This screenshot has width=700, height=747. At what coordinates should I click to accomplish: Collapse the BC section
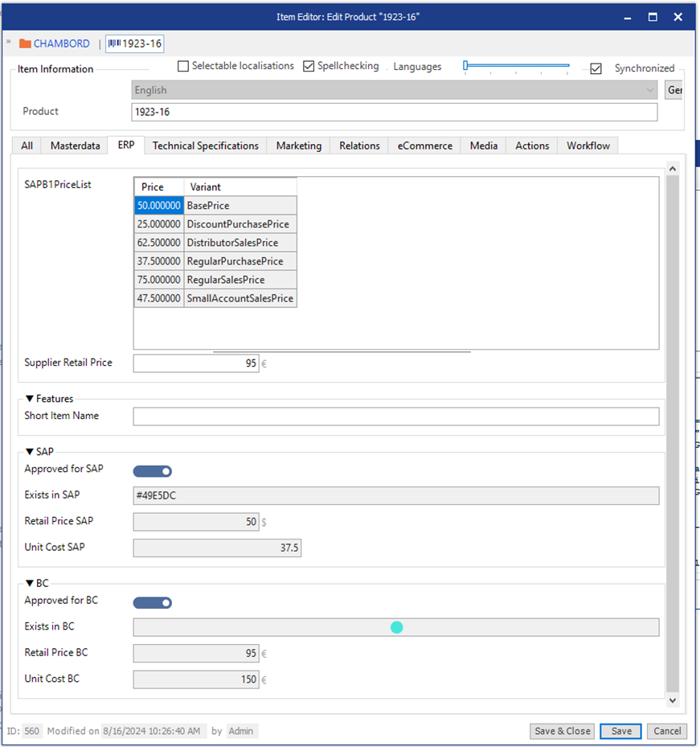coord(30,583)
